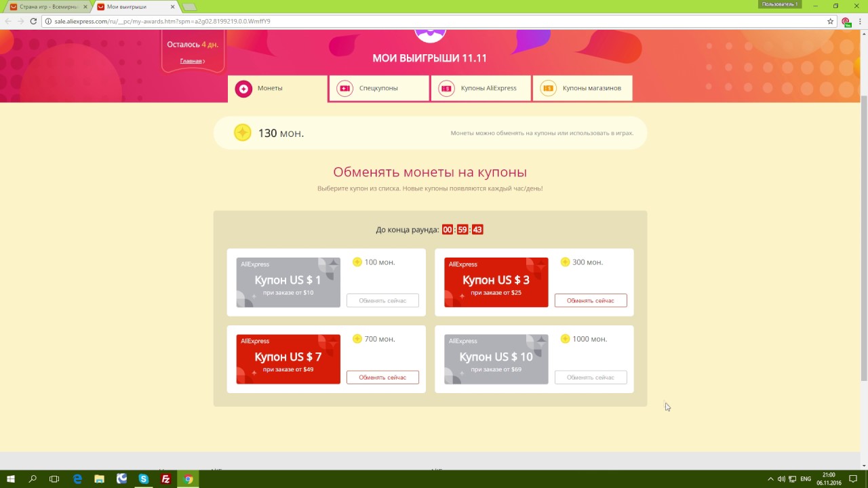This screenshot has width=868, height=488.
Task: Switch to the Спецкупоны tab
Action: [x=379, y=89]
